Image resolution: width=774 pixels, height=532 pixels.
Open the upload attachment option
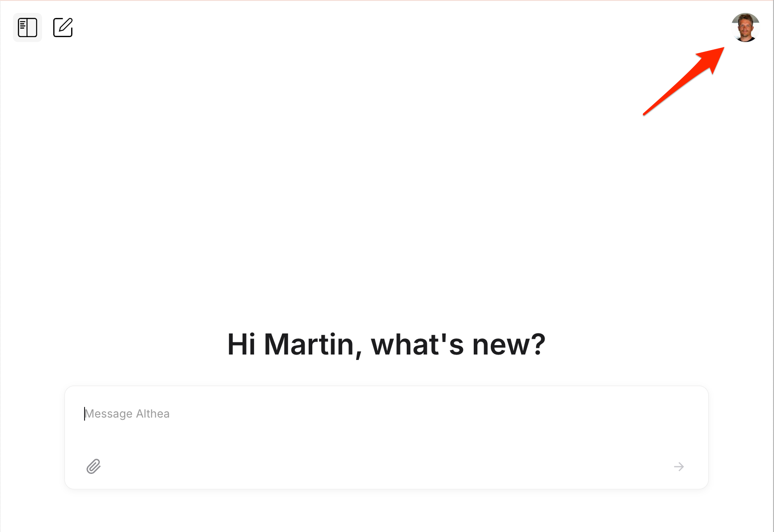(94, 466)
